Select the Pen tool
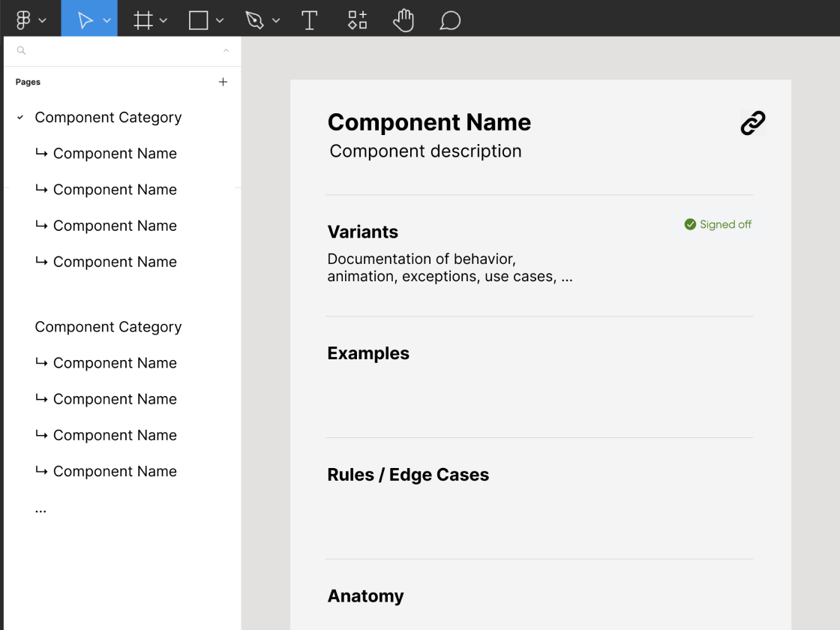The height and width of the screenshot is (630, 840). (x=255, y=20)
